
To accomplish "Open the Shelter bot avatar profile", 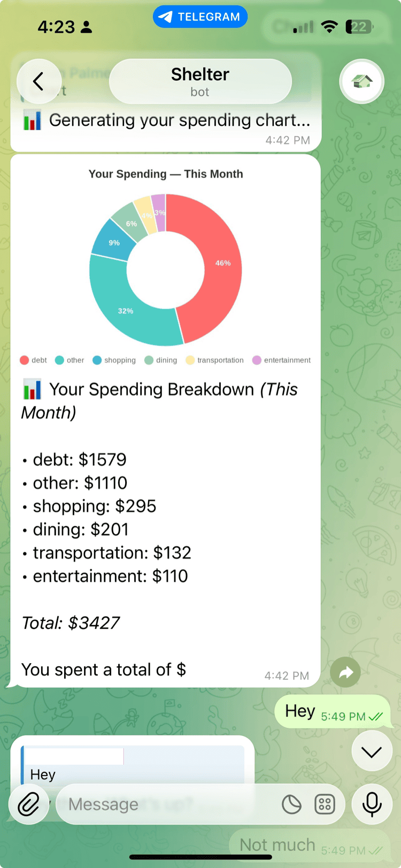I will click(362, 82).
